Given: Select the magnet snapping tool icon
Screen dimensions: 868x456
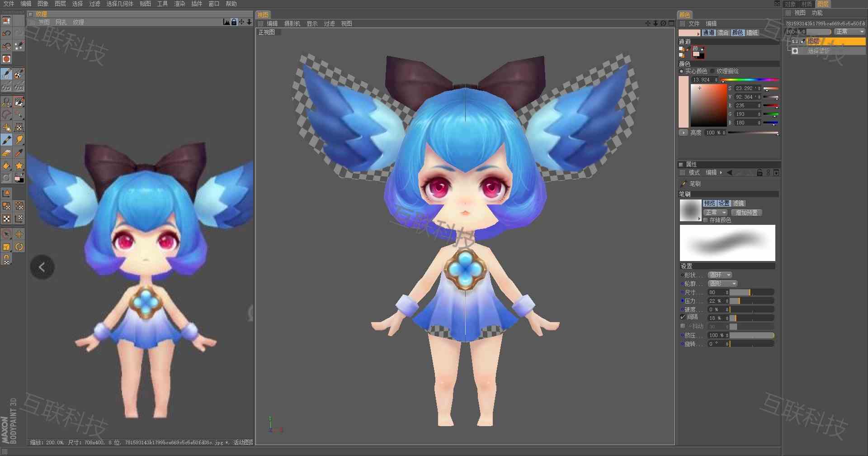Looking at the screenshot, I should pos(6,260).
